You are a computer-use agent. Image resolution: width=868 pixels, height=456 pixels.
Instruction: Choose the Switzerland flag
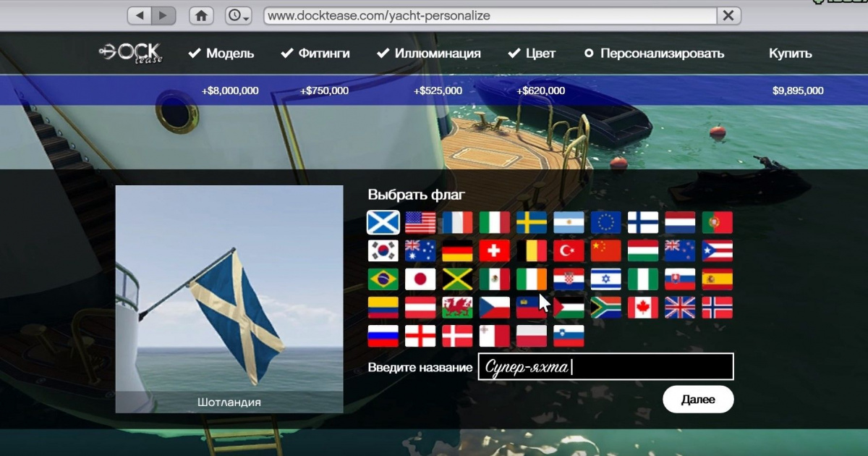coord(495,250)
